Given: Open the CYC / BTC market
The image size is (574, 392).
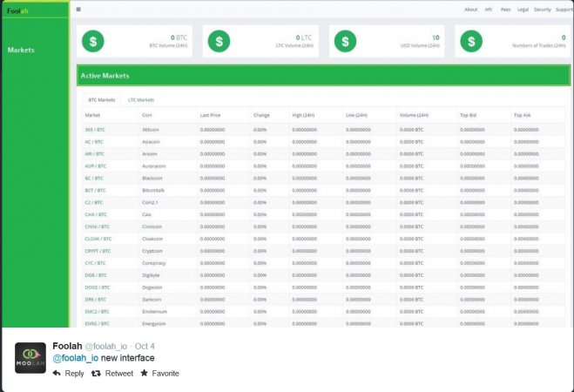Looking at the screenshot, I should coord(95,263).
